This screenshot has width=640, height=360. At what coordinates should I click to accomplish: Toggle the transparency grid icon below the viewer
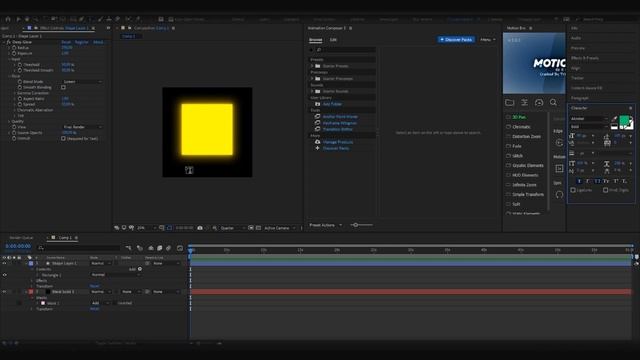click(x=258, y=228)
